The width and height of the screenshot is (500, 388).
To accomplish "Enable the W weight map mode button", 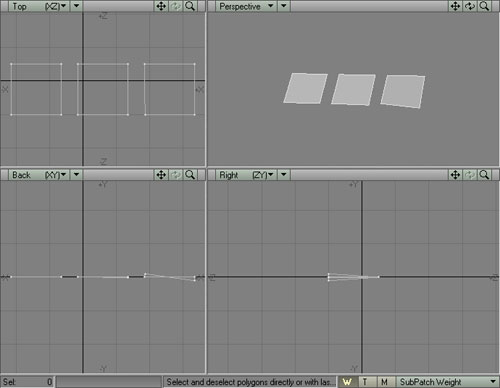I will [347, 382].
